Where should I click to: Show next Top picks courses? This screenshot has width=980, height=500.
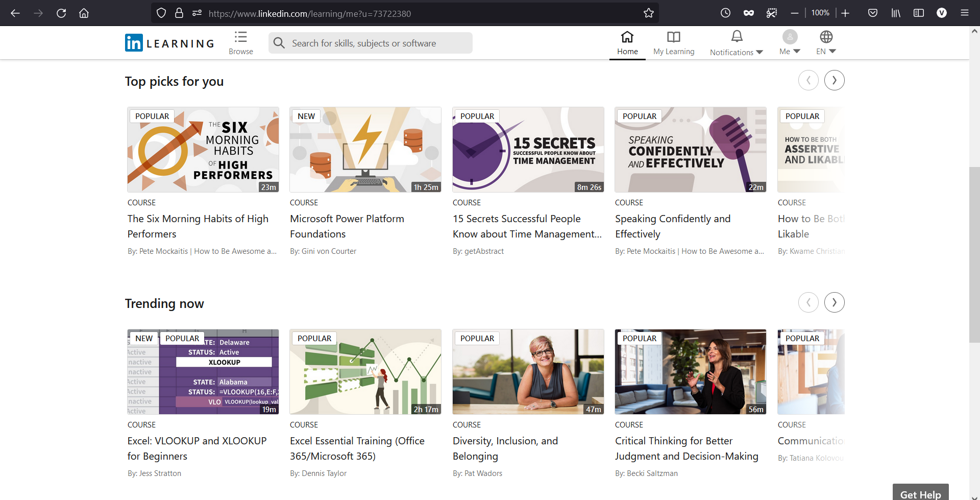pos(835,80)
